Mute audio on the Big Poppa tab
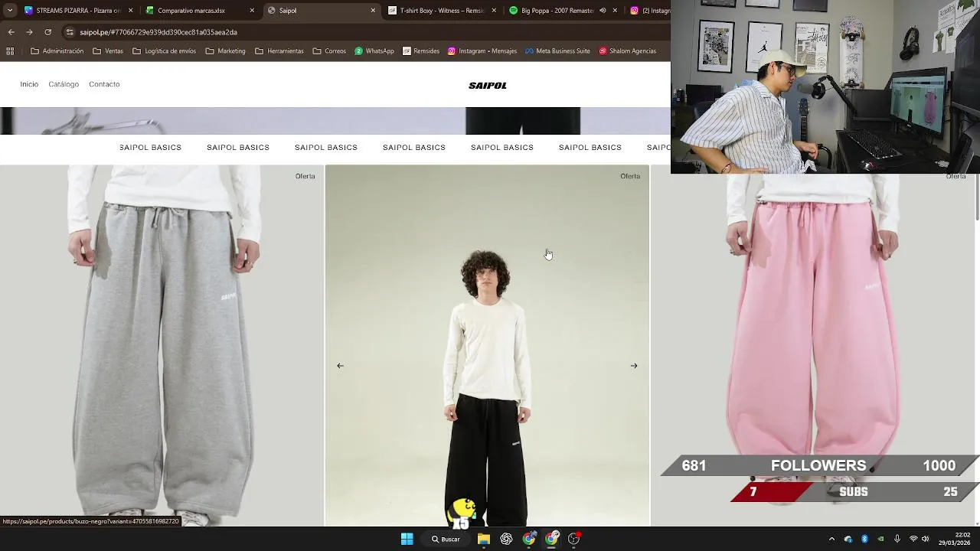Viewport: 980px width, 551px height. [603, 11]
